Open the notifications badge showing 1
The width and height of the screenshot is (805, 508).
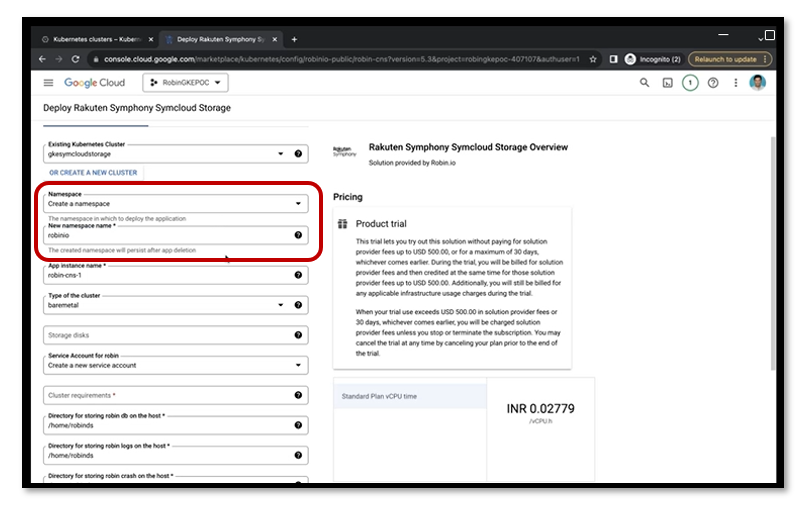point(690,83)
